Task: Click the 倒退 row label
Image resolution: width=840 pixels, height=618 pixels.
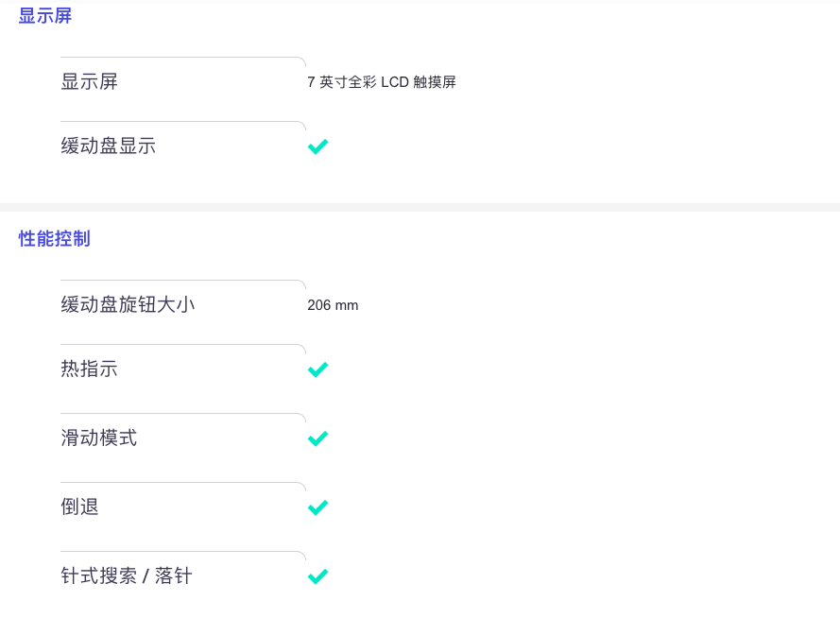Action: click(79, 506)
